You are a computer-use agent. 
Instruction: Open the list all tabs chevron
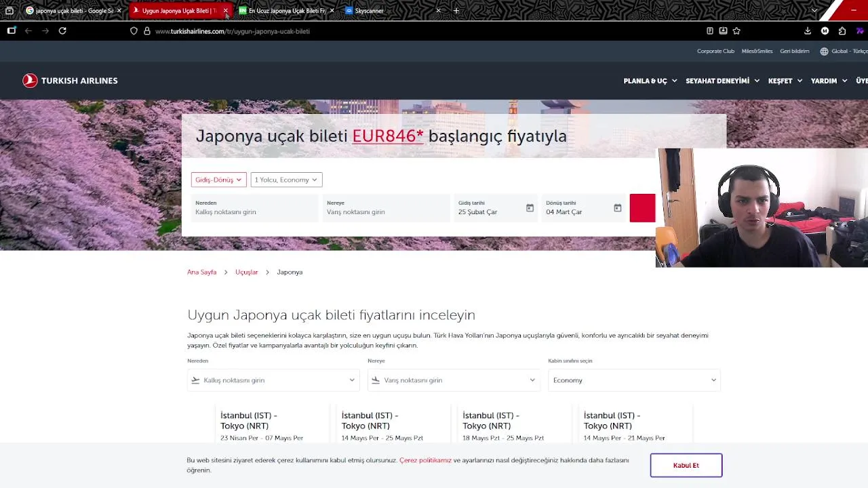click(x=814, y=10)
